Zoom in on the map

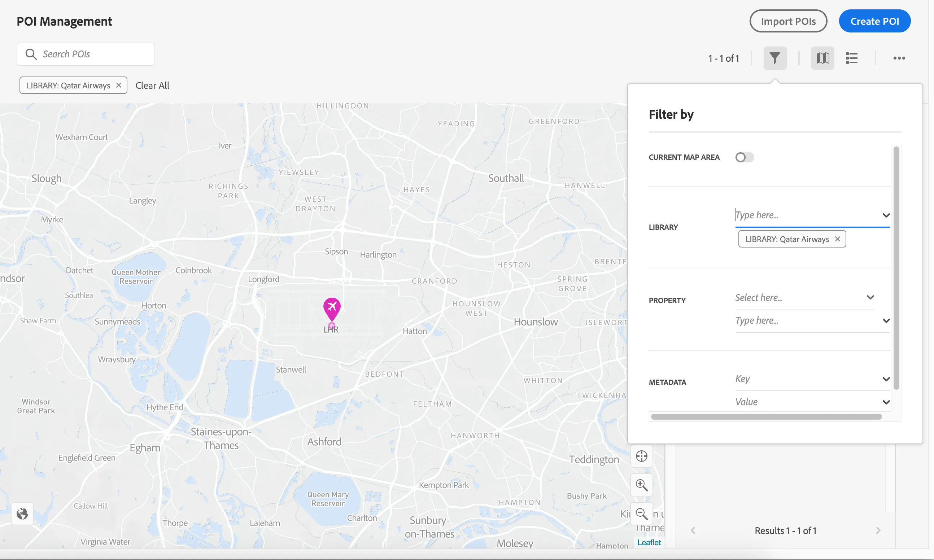tap(642, 485)
